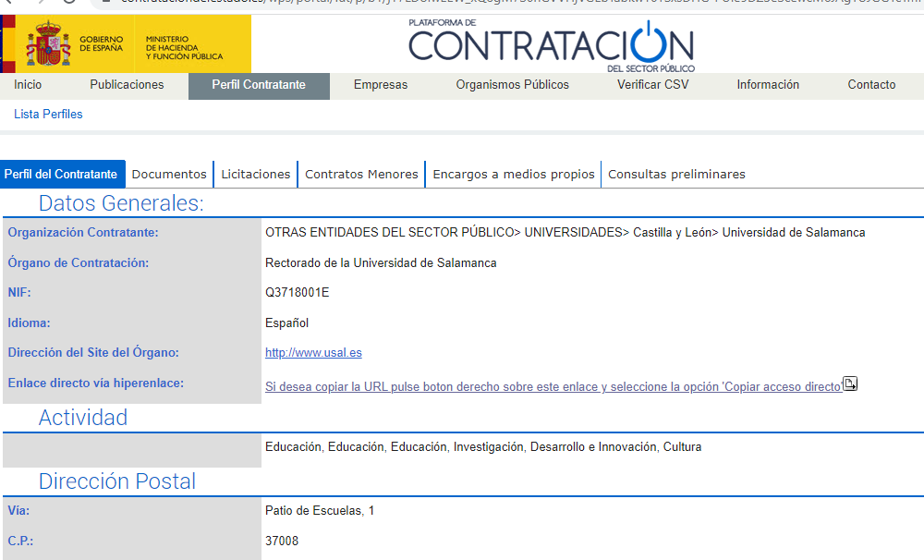
Task: Click the copy shortcut icon after the hyperlink
Action: [x=850, y=383]
